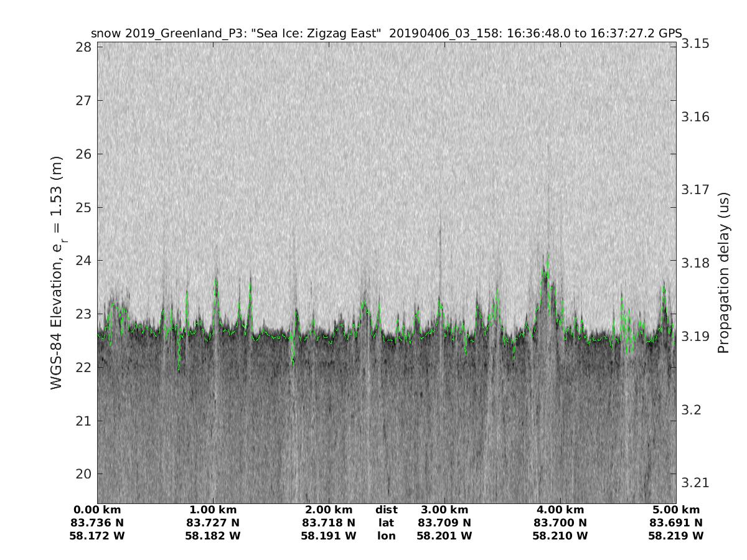Screen dimensions: 747x560
Task: Click the 0.00 km distance label
Action: point(98,510)
